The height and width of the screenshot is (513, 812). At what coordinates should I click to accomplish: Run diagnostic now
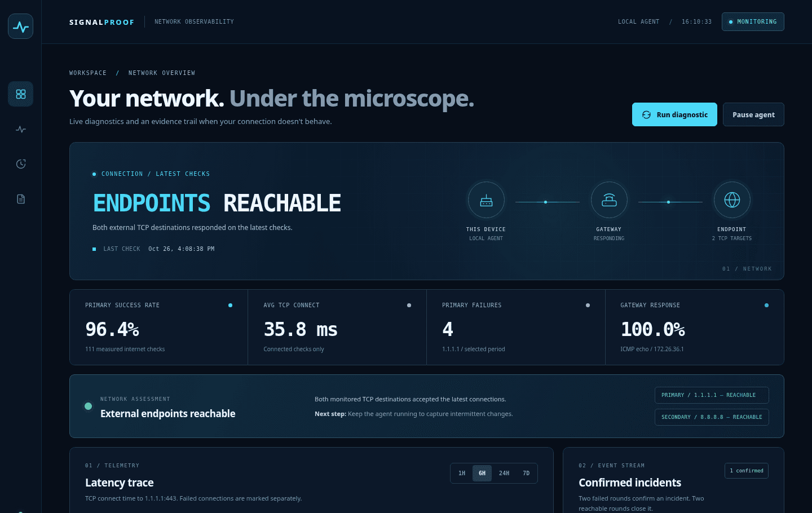pyautogui.click(x=674, y=114)
